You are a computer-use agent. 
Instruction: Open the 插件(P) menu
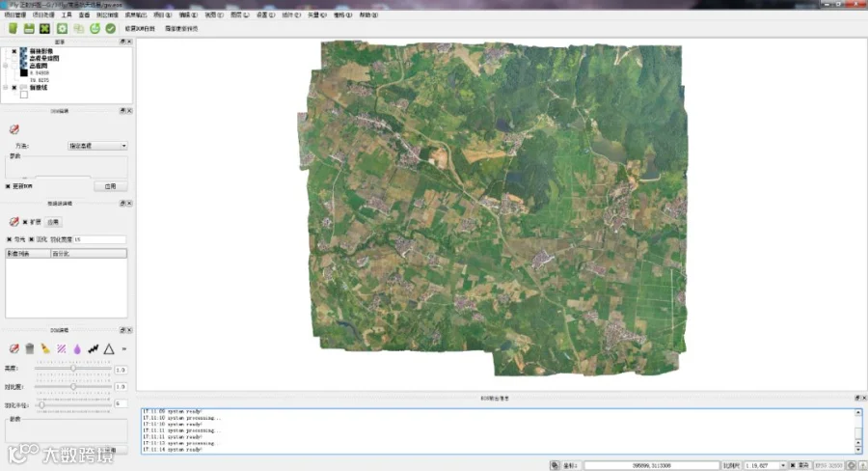click(x=291, y=15)
